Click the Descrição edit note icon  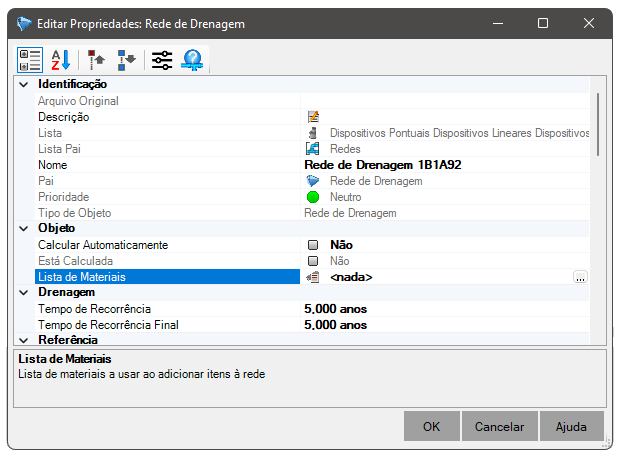click(313, 117)
